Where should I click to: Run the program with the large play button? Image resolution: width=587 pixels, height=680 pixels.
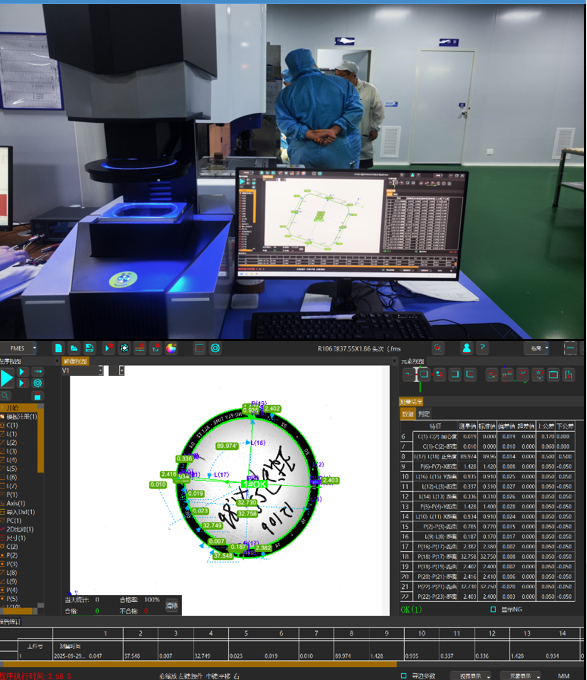pos(7,378)
